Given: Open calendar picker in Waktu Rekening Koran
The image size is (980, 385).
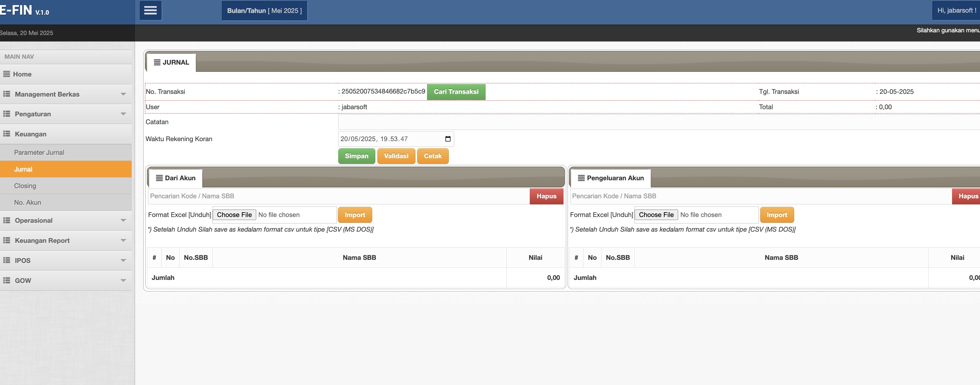Looking at the screenshot, I should pos(447,139).
